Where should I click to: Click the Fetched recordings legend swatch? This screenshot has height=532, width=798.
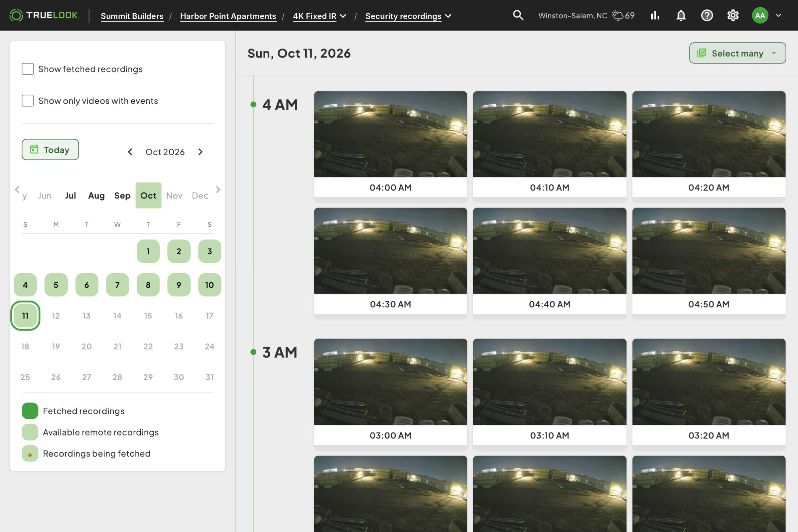[x=30, y=411]
